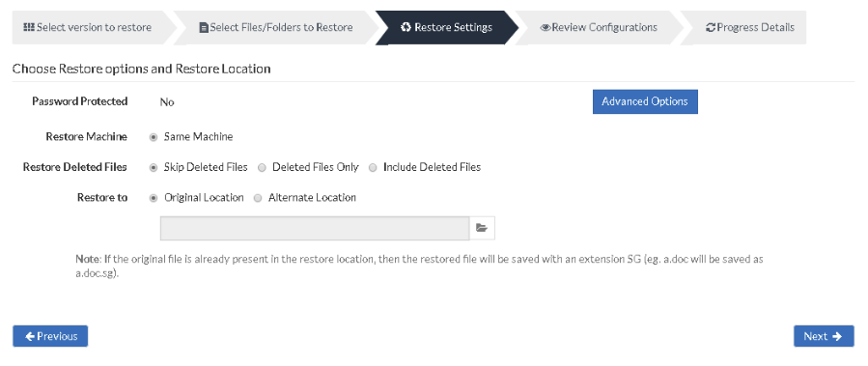Click the recycle icon in Restore Settings step
The height and width of the screenshot is (366, 868).
(406, 27)
